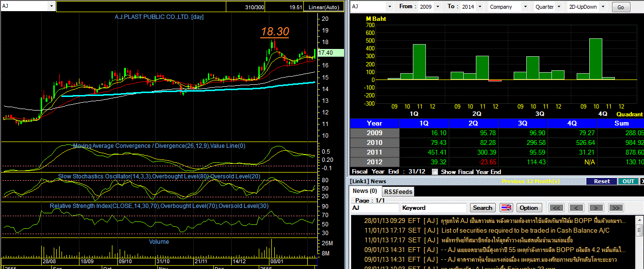The height and width of the screenshot is (269, 644).
Task: Go to next news page with > button
Action: (x=596, y=207)
